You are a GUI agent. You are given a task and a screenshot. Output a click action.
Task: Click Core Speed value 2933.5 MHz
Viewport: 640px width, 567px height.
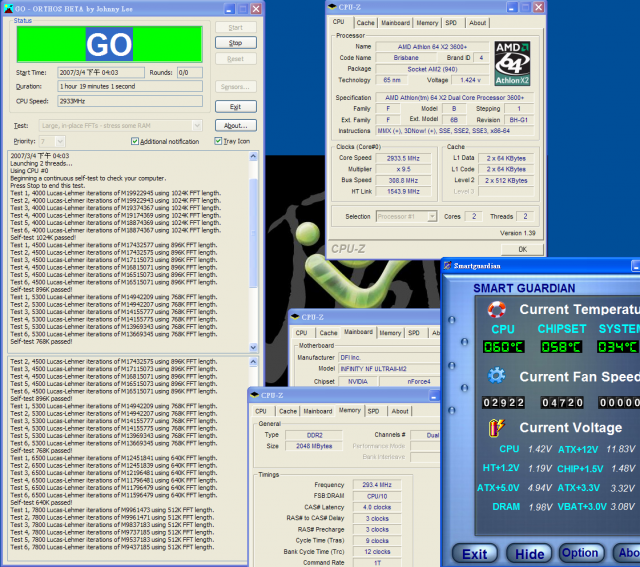pos(403,158)
